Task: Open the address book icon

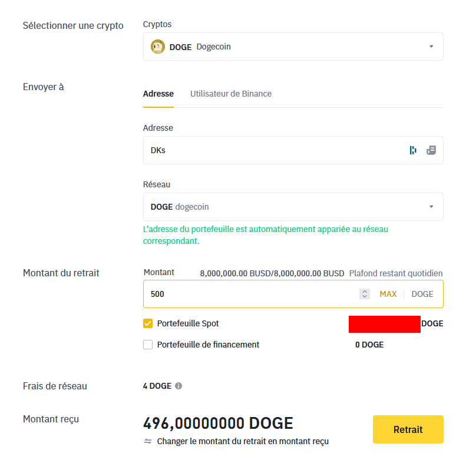Action: [431, 150]
